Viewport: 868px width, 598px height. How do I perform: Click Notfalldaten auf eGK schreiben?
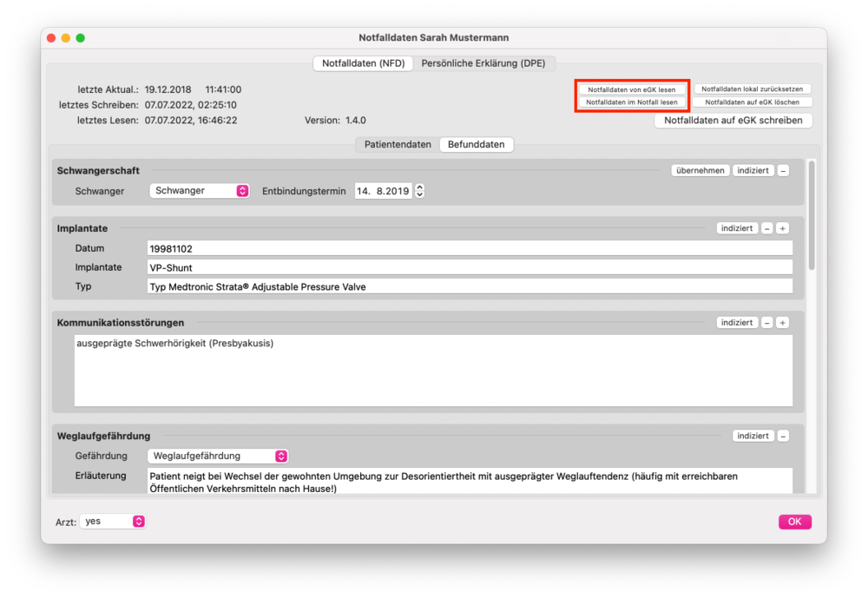point(733,120)
